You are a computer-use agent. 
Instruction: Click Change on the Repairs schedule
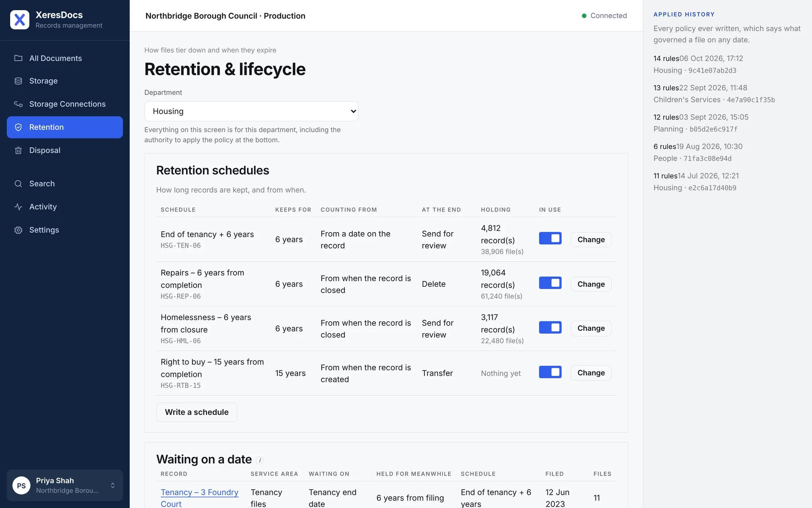591,284
